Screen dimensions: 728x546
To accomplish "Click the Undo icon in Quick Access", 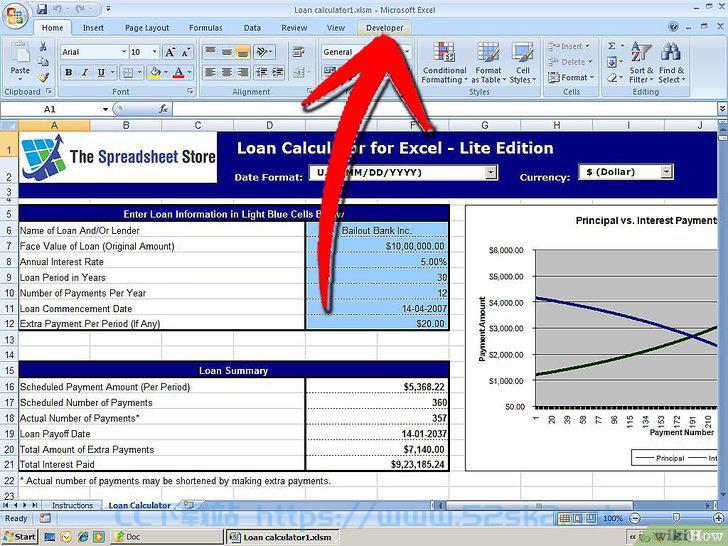I will tap(58, 8).
